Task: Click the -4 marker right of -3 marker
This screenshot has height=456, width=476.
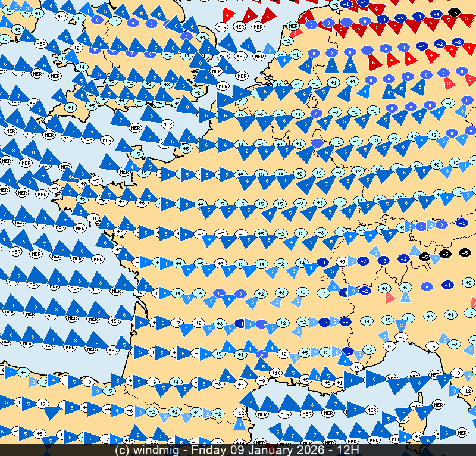Action: pos(345,321)
